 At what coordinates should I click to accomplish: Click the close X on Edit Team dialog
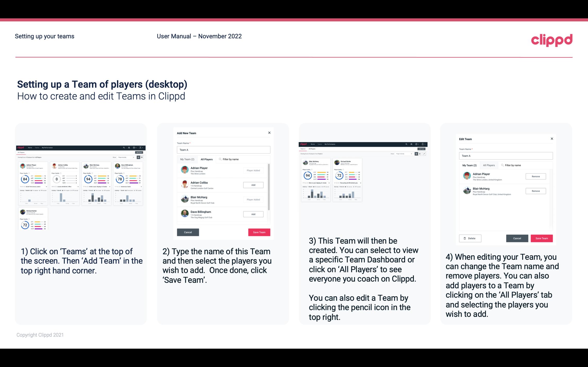(552, 139)
